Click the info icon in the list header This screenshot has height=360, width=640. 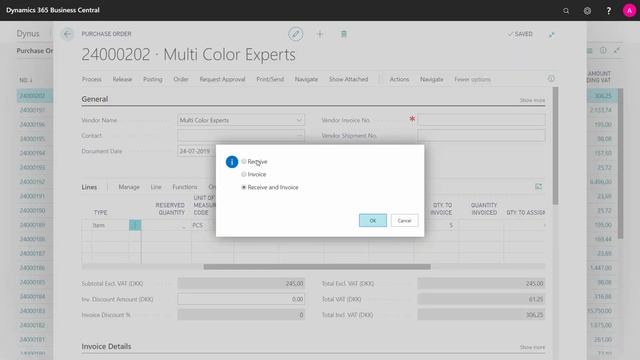point(603,51)
